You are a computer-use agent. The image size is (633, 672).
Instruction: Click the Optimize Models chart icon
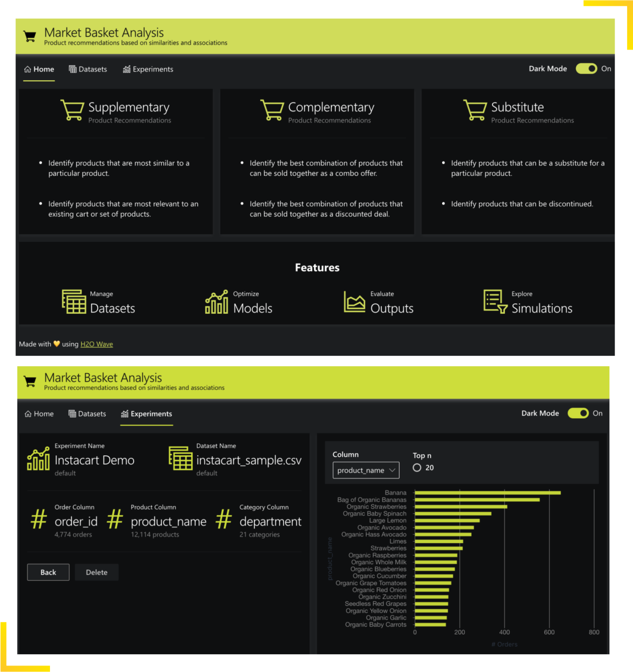click(217, 302)
